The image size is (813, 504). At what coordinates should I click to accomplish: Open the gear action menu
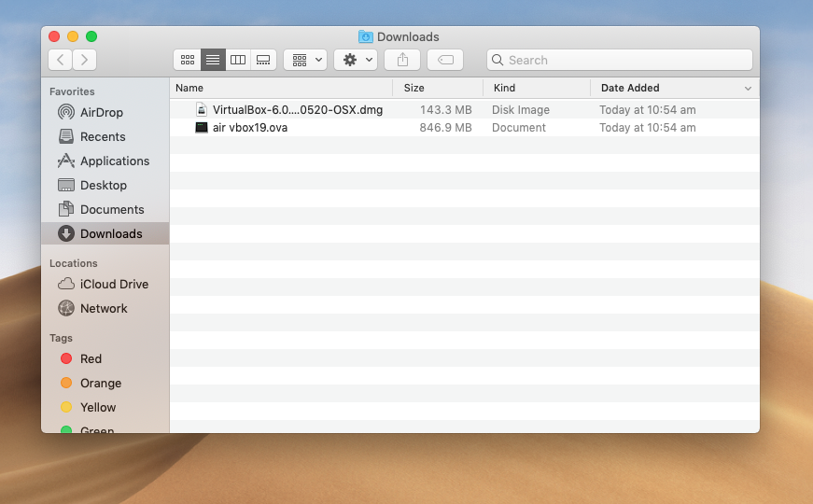(356, 60)
